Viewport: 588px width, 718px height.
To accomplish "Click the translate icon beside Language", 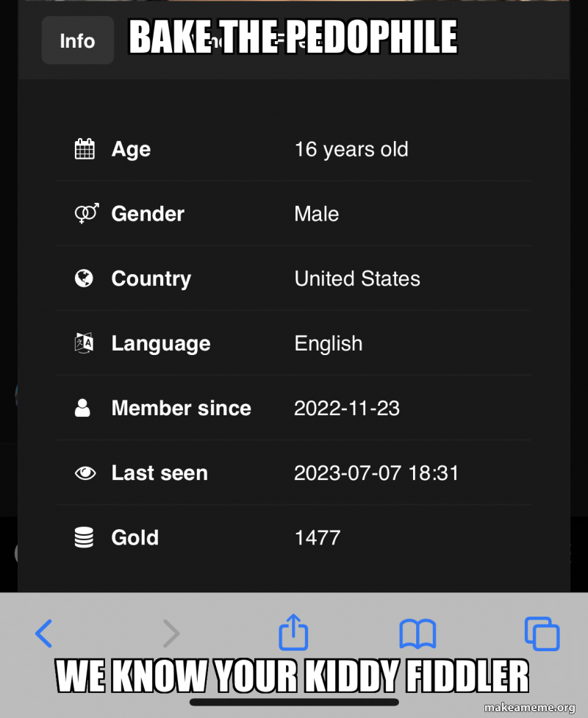I will 85,343.
